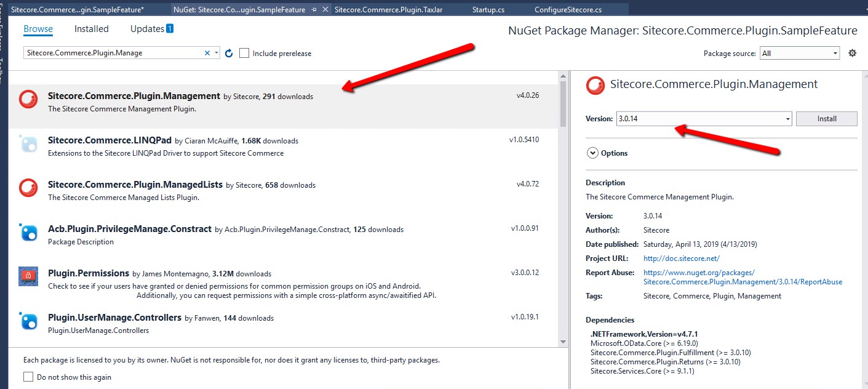Click the package list scroll-up arrow
The height and width of the screenshot is (389, 868).
[563, 76]
